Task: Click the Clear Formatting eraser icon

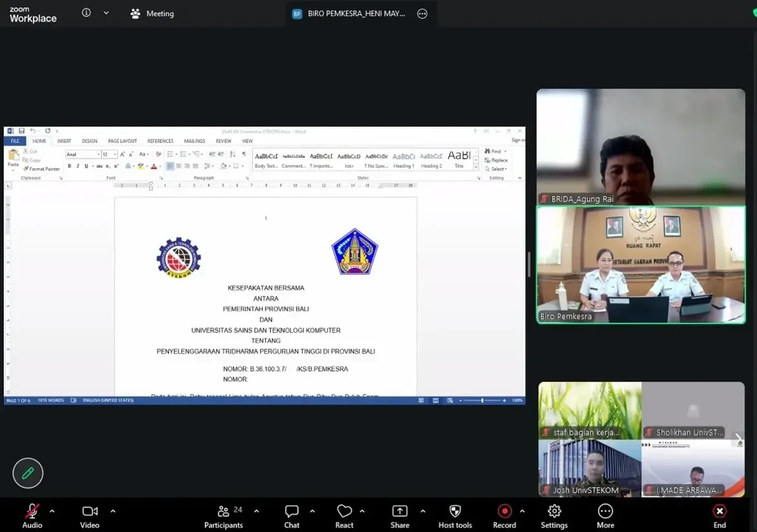Action: point(159,154)
